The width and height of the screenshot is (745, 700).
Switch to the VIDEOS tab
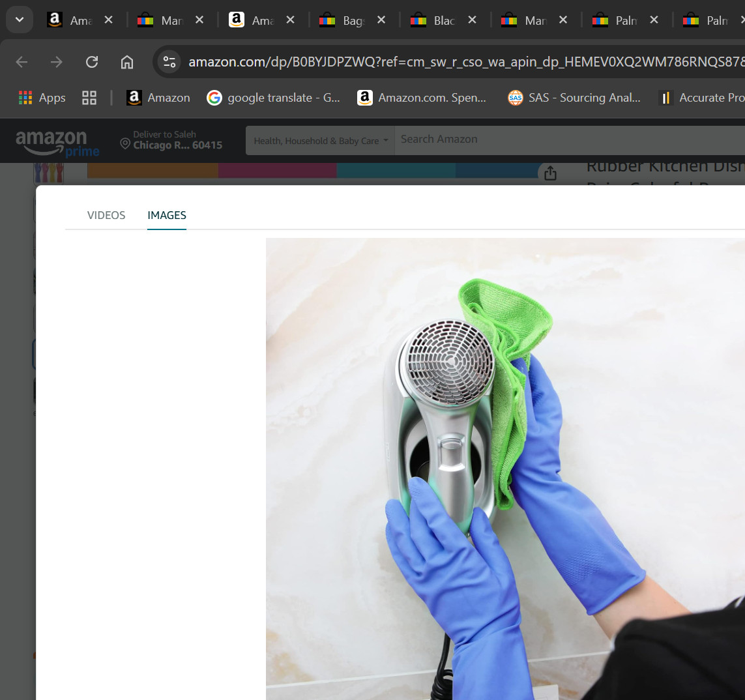[106, 215]
